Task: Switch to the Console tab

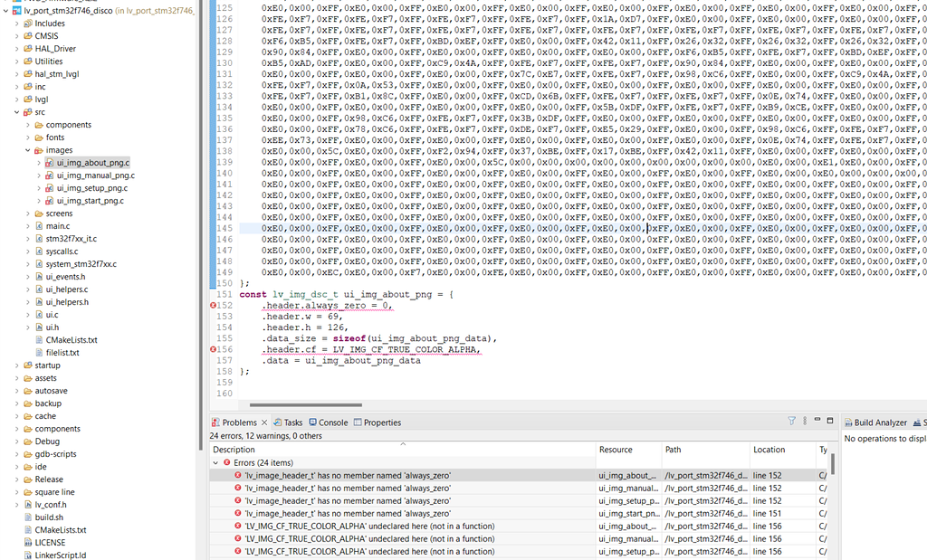Action: (328, 422)
